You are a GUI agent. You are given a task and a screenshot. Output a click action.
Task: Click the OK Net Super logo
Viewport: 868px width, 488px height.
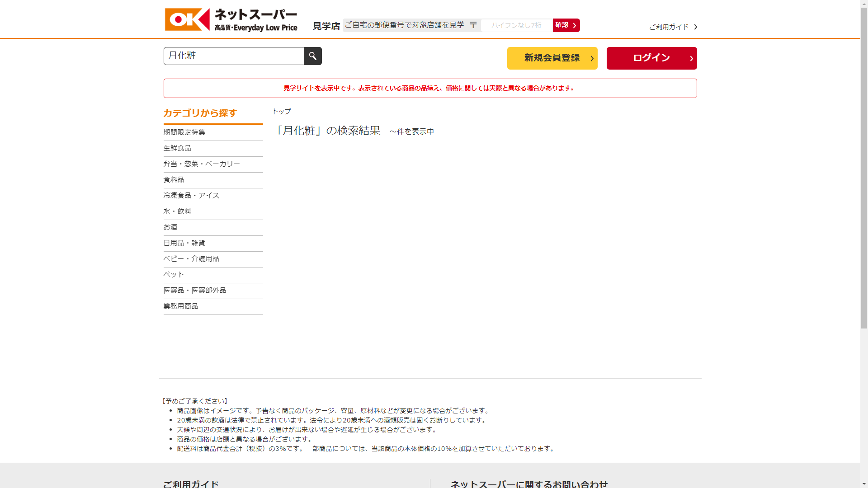(x=231, y=20)
